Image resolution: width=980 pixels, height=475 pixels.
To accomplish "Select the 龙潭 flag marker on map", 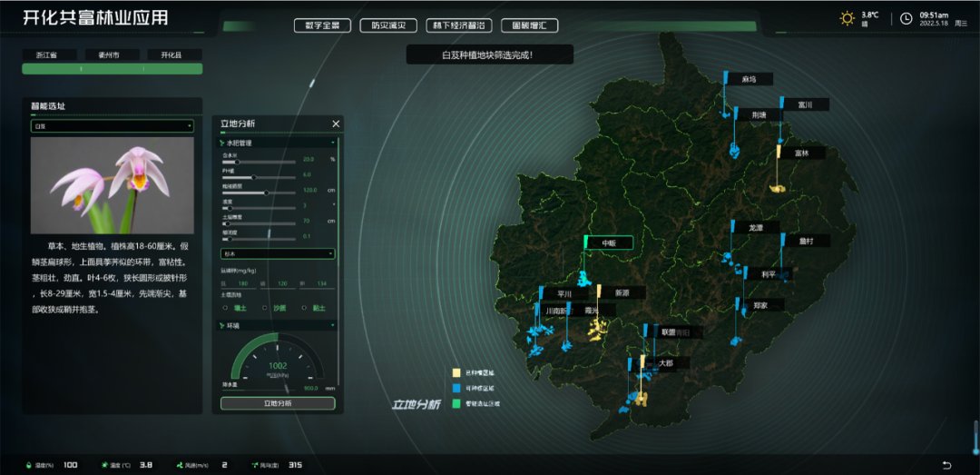I will pyautogui.click(x=733, y=227).
